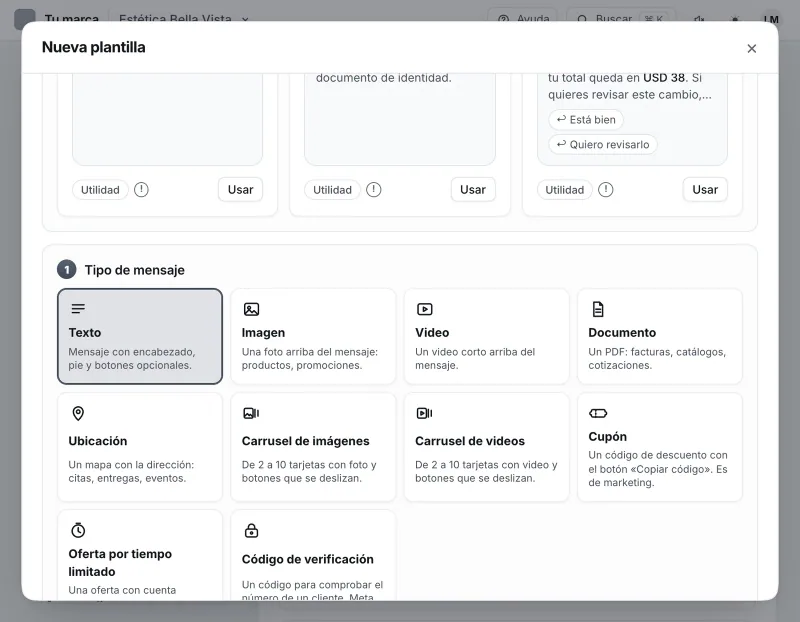Click the Tipo de mensaje heading
This screenshot has height=622, width=800.
coord(135,270)
